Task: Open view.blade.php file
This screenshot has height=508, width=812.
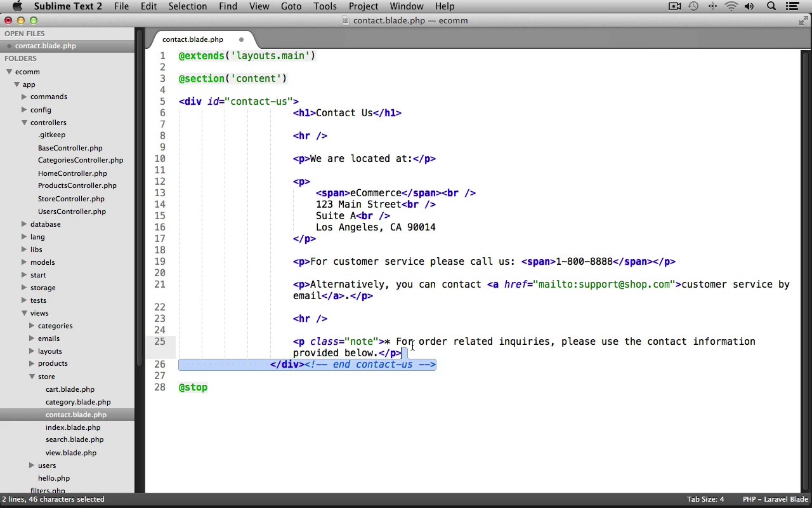Action: tap(71, 453)
